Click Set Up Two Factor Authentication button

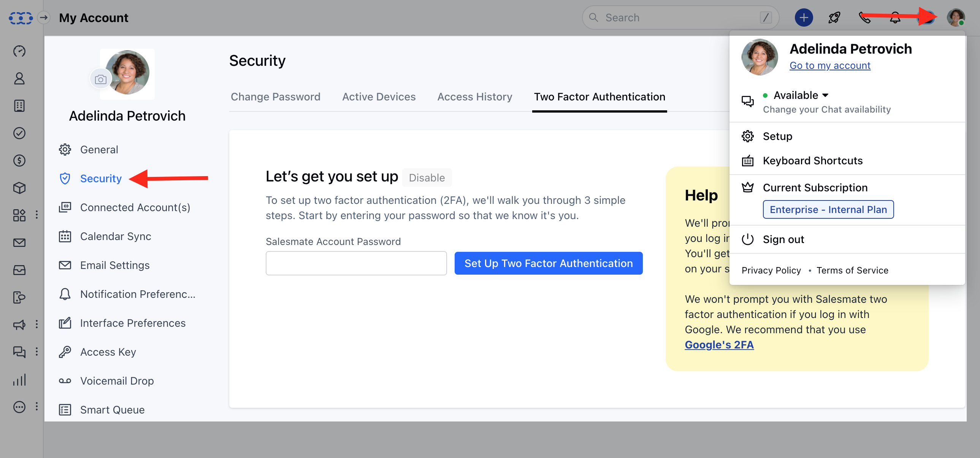pyautogui.click(x=548, y=263)
